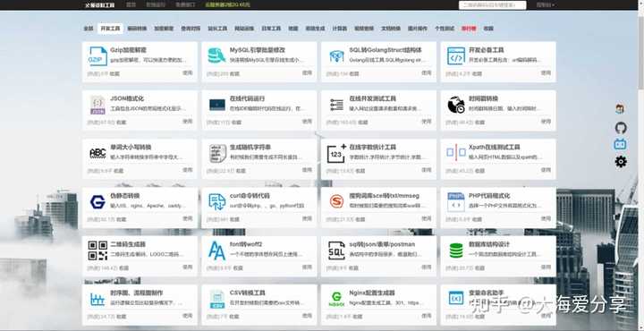644x331 pixels.
Task: Click 收藏 on the 在线并发测试工具 card
Action: 363,123
